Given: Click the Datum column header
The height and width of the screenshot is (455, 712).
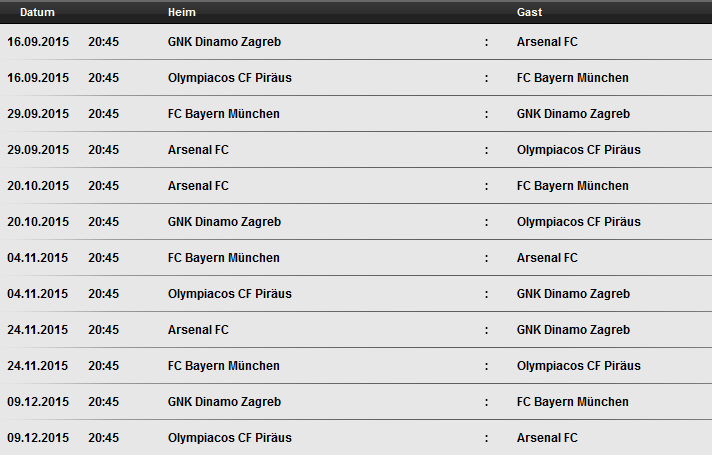Looking at the screenshot, I should [x=37, y=12].
